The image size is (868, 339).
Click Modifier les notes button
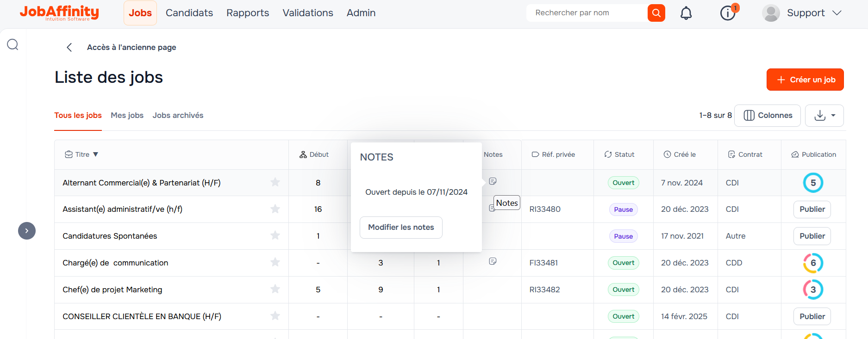[401, 228]
